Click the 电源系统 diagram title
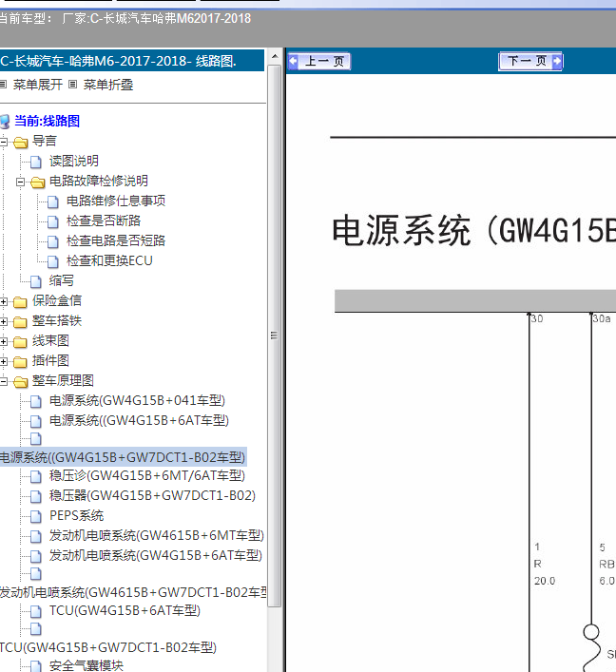Image resolution: width=616 pixels, height=672 pixels. (473, 231)
